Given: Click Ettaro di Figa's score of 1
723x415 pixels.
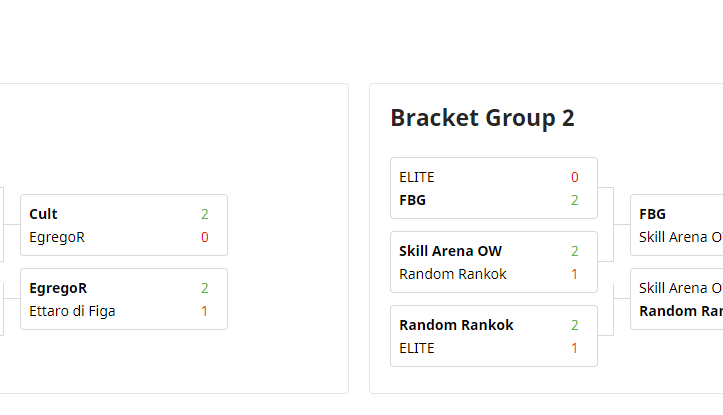Looking at the screenshot, I should point(205,311).
